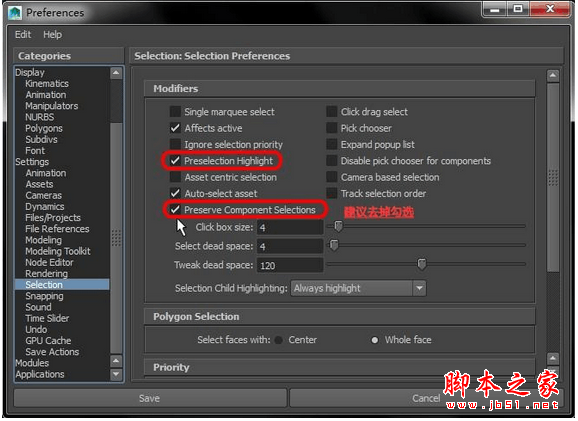Enable Asset centric selection checkbox
578x421 pixels.
(x=175, y=177)
